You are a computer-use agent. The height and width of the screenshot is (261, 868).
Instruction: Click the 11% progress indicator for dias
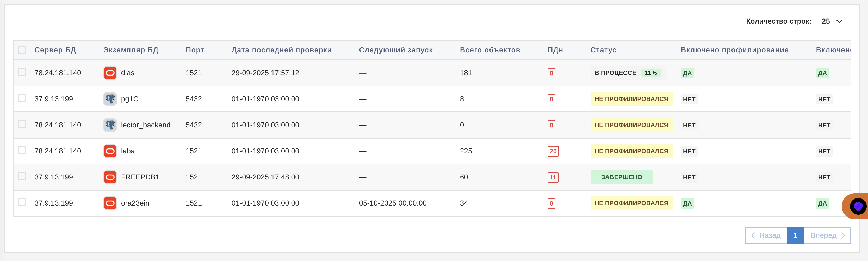[x=651, y=73]
